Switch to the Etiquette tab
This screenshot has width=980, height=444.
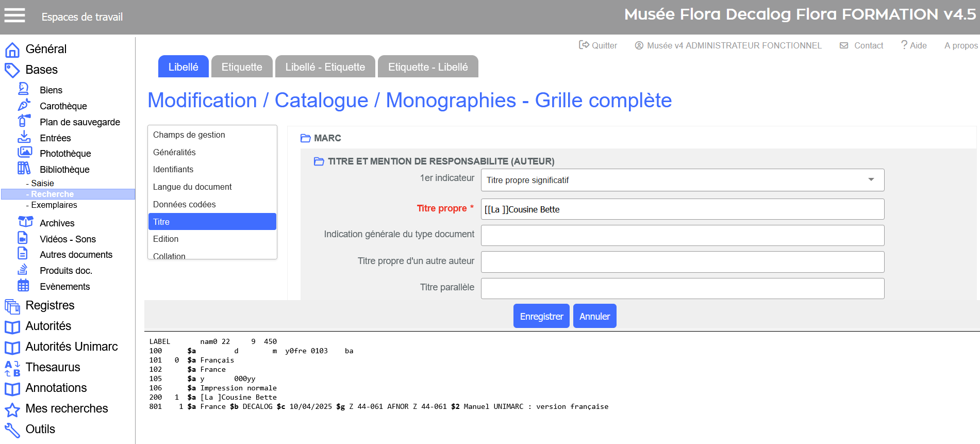pos(242,67)
